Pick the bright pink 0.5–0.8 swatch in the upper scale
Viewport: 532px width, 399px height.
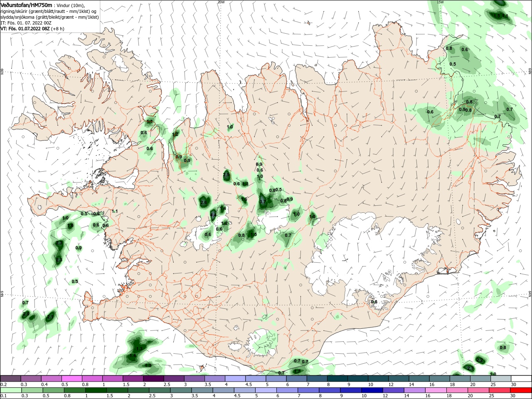(x=71, y=379)
